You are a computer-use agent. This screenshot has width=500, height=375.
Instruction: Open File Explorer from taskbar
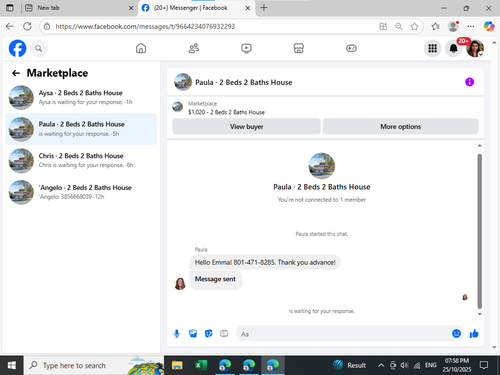coord(177,366)
